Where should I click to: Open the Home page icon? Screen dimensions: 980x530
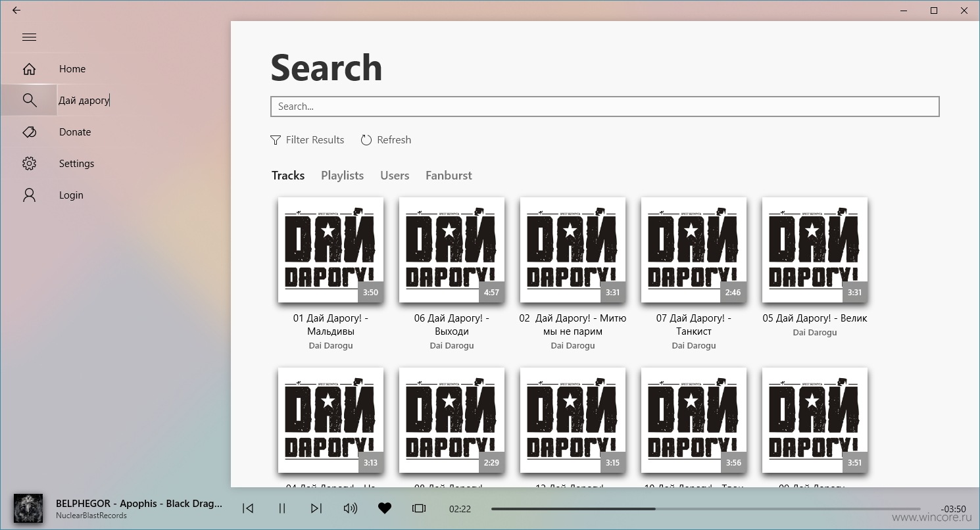tap(29, 69)
